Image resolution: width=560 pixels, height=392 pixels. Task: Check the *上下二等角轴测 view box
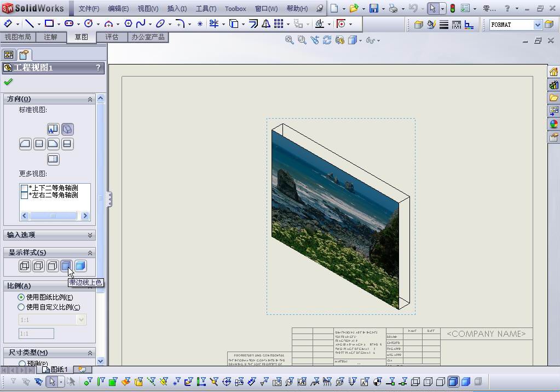point(24,188)
